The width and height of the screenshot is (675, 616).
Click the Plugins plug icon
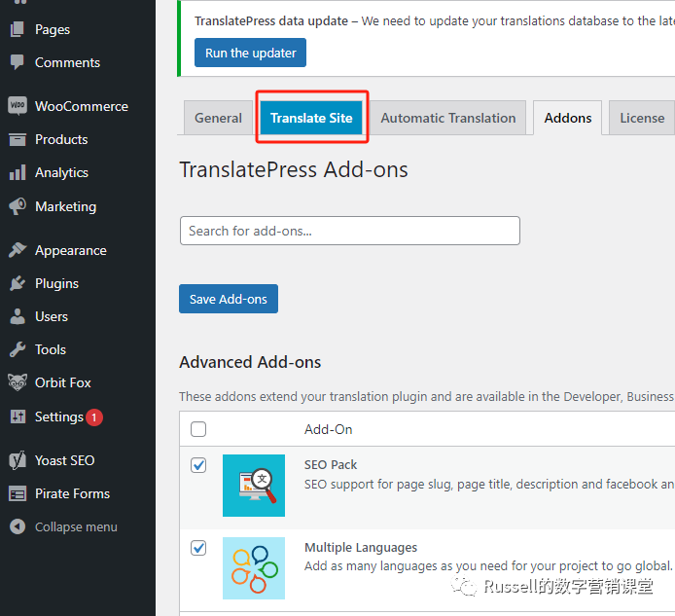18,283
